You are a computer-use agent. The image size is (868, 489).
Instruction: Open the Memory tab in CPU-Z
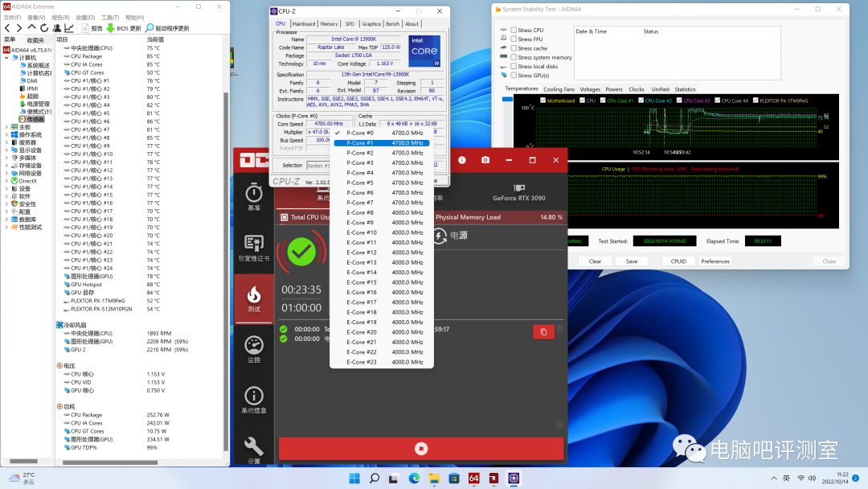(x=329, y=24)
